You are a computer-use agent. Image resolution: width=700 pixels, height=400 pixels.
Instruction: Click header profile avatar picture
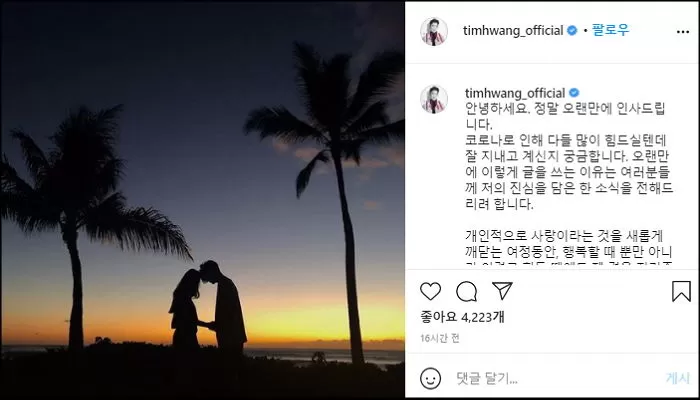pos(433,32)
